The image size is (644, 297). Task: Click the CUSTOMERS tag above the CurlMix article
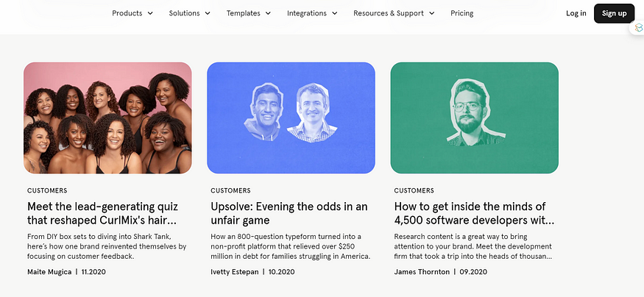point(47,191)
